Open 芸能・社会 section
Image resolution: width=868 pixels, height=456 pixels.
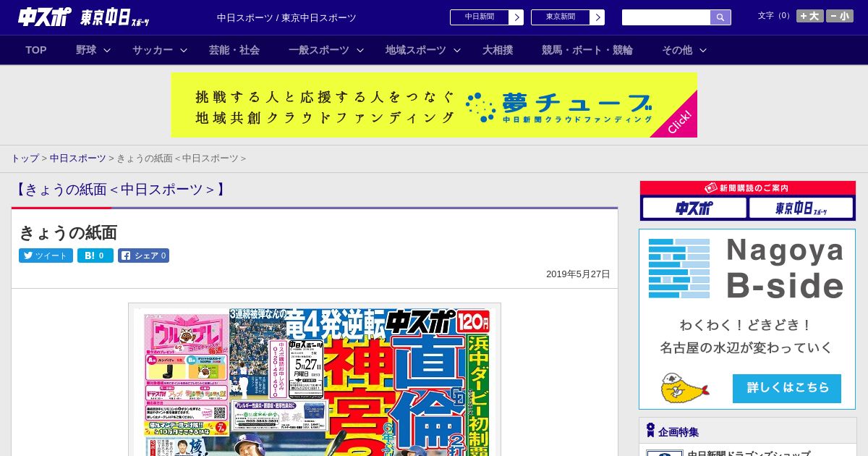234,50
